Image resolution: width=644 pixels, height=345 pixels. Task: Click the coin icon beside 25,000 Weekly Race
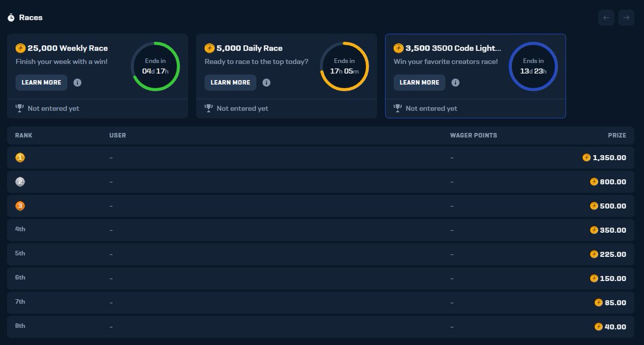pyautogui.click(x=20, y=48)
